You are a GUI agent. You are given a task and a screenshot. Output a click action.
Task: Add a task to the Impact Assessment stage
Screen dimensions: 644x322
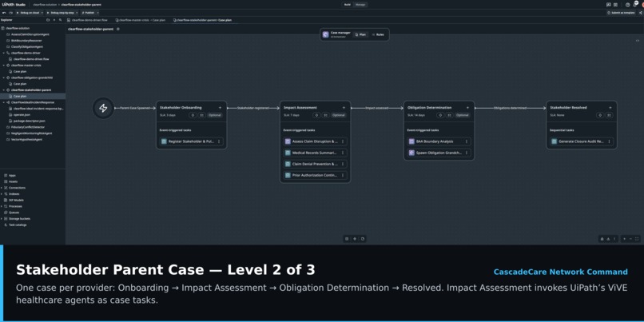[344, 108]
